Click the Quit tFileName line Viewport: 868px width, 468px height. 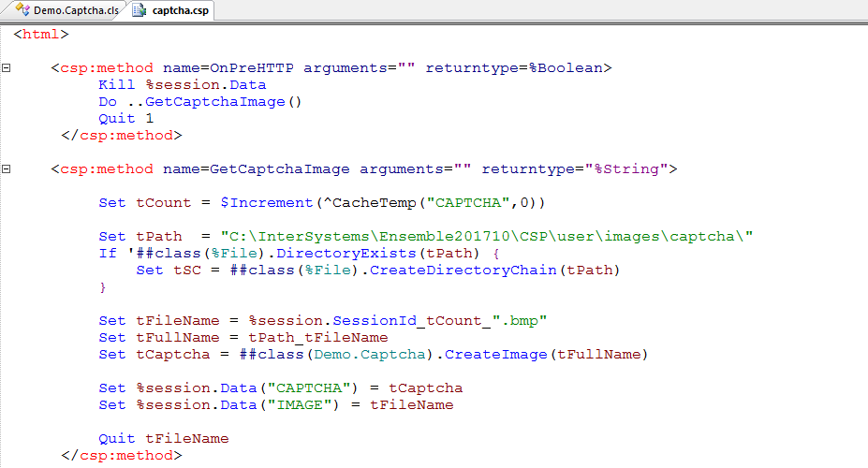coord(163,439)
